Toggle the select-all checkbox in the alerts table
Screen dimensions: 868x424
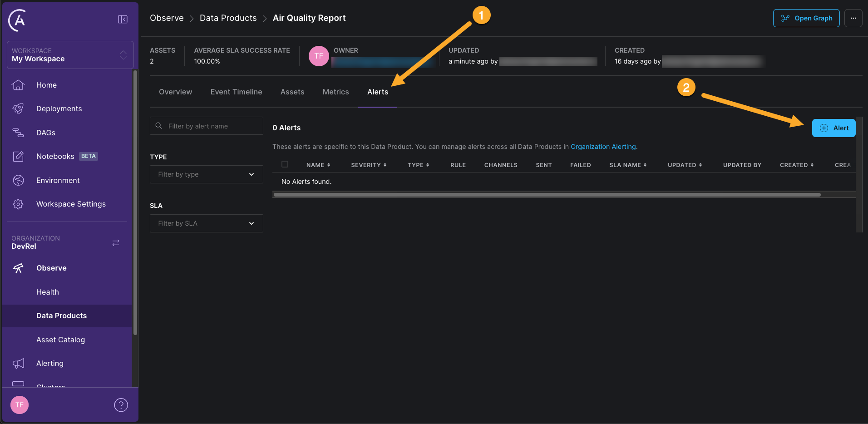click(285, 164)
